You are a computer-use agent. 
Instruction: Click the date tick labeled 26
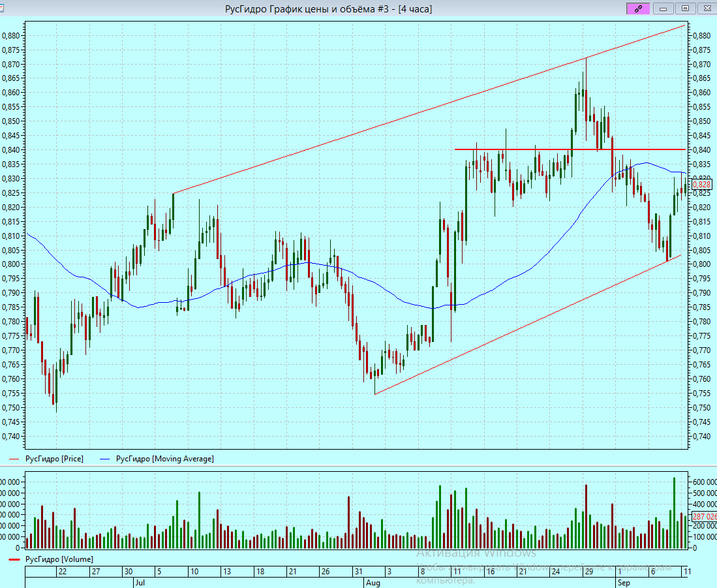pyautogui.click(x=325, y=572)
